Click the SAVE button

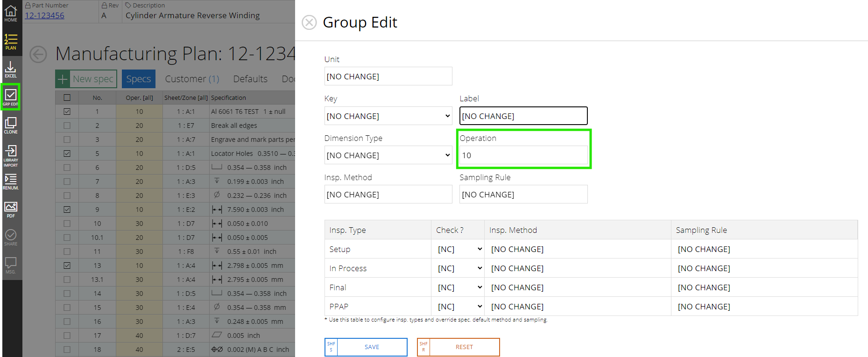pos(366,347)
